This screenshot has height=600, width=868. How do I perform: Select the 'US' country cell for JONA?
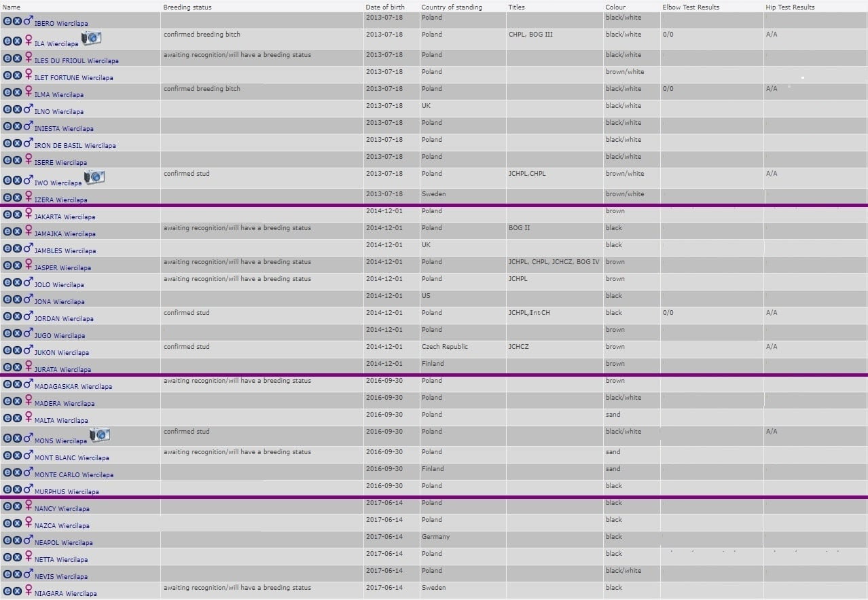pos(427,296)
